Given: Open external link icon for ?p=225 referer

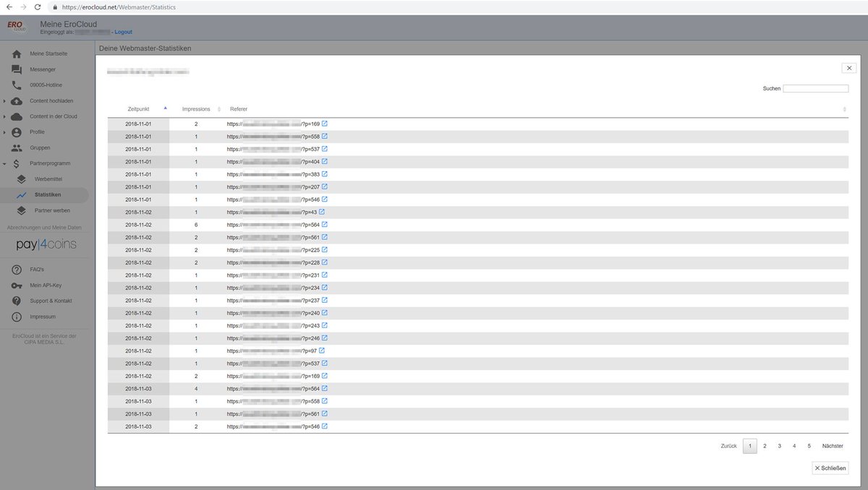Looking at the screenshot, I should (325, 249).
